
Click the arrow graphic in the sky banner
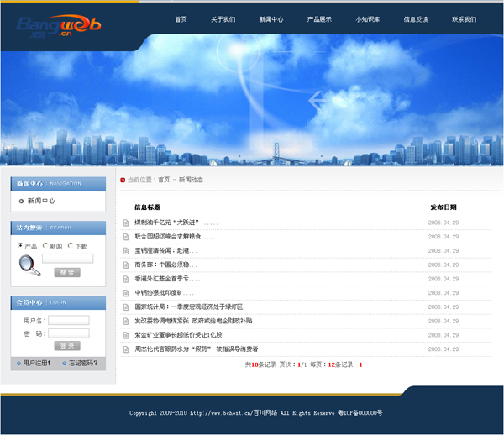point(317,101)
